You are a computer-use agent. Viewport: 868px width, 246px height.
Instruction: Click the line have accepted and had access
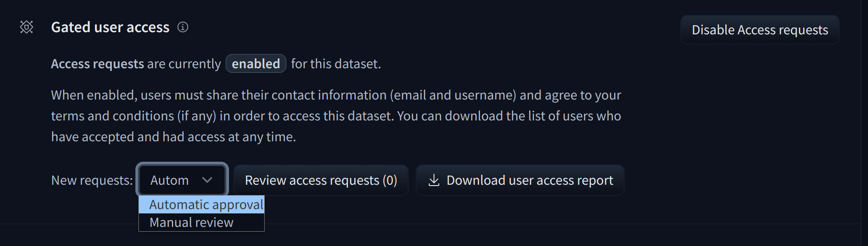tap(173, 136)
